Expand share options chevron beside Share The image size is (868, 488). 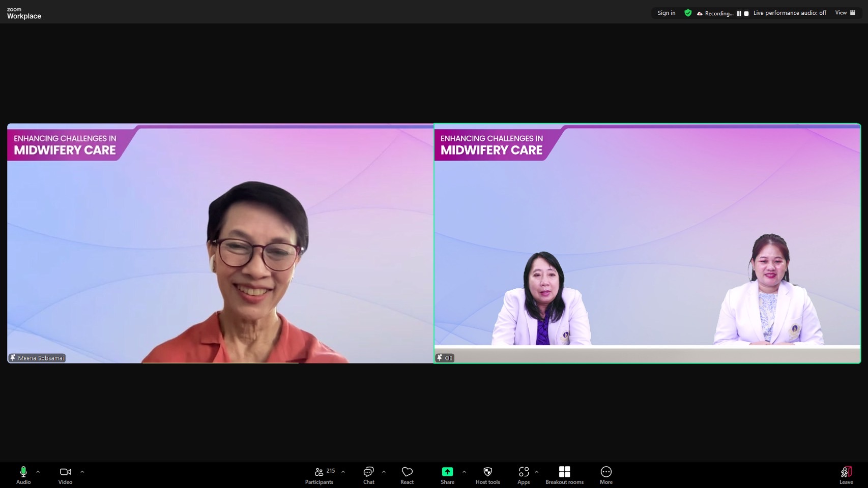464,472
